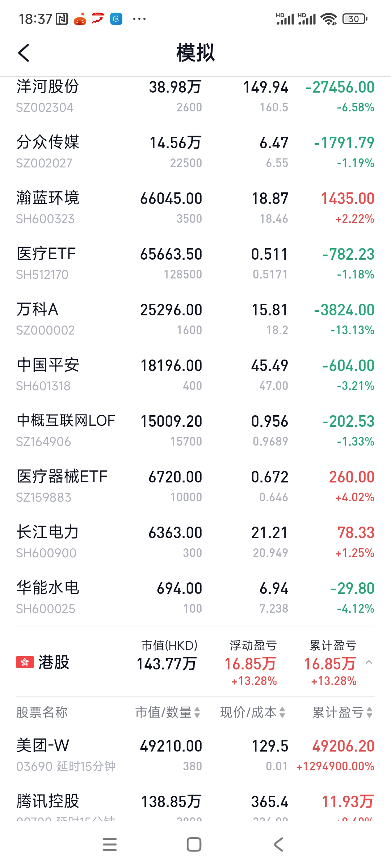Sort holdings by 现价/成本
This screenshot has width=391, height=868.
click(253, 712)
